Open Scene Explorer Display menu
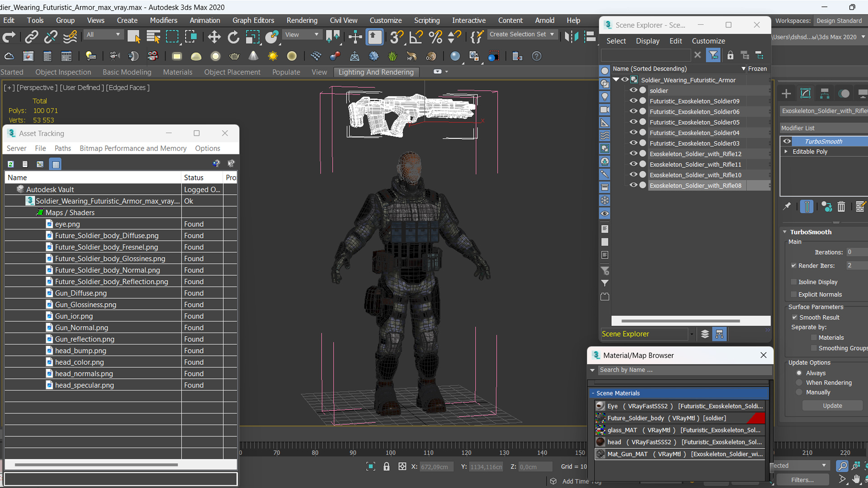The width and height of the screenshot is (868, 488). click(x=647, y=41)
